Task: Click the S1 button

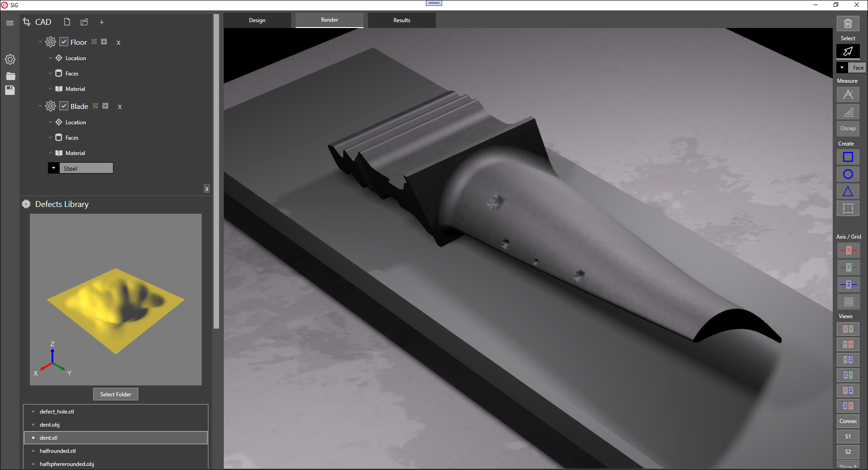Action: coord(848,437)
